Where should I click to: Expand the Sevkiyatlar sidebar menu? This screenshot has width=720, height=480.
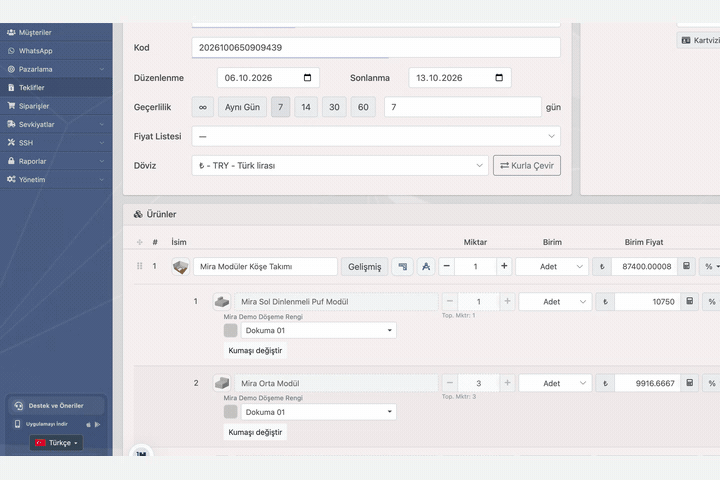pos(56,124)
